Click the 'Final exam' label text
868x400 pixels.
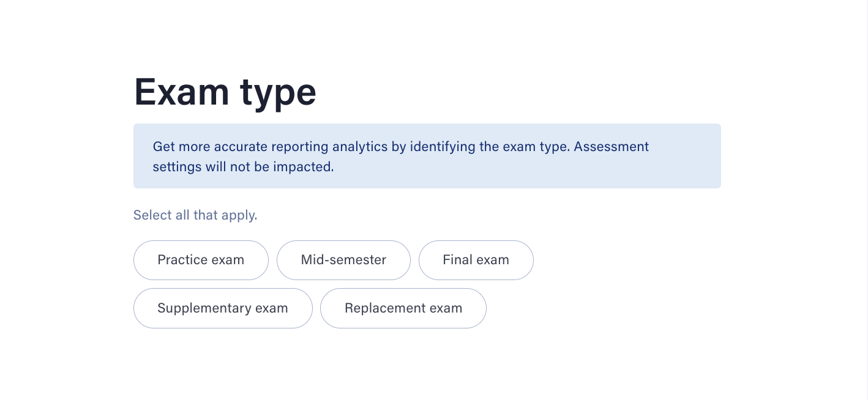click(x=476, y=260)
